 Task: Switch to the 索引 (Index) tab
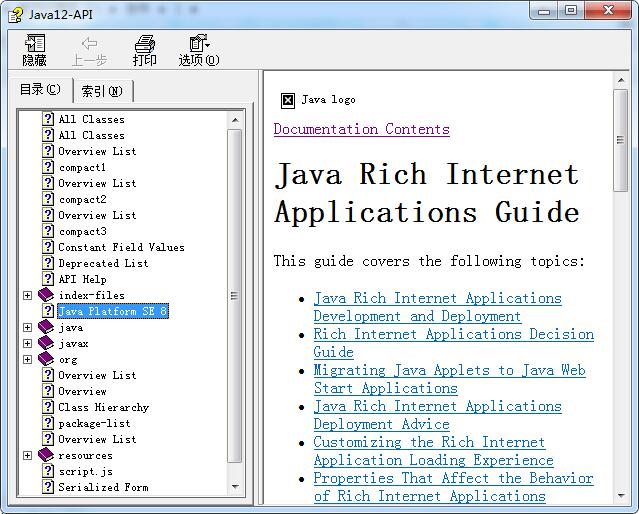102,91
